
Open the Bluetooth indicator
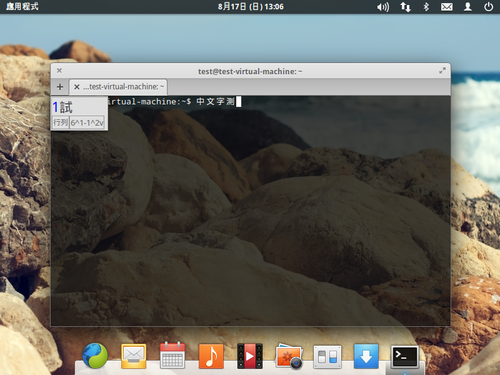click(426, 7)
